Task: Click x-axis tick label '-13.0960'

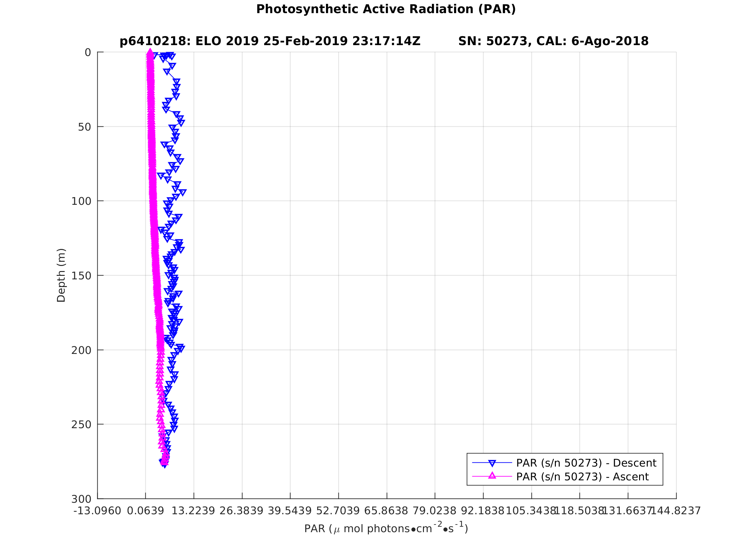Action: click(x=97, y=511)
